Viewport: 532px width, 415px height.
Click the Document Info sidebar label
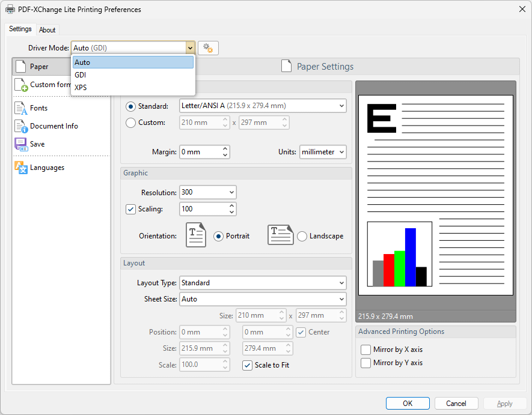click(x=54, y=126)
